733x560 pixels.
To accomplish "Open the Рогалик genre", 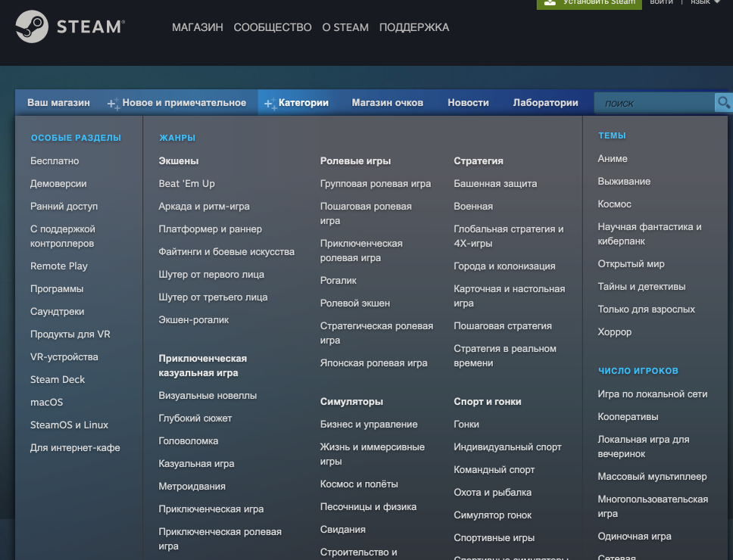I will pos(338,281).
